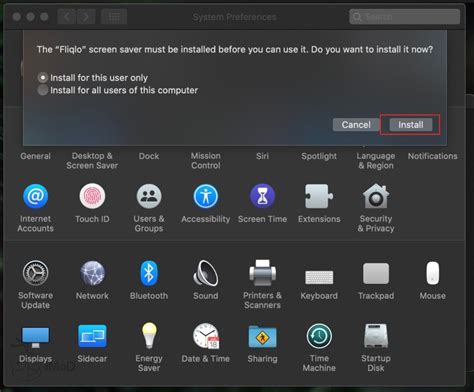Viewport: 474px width, 392px height.
Task: Open the Touch ID pane
Action: tap(92, 196)
